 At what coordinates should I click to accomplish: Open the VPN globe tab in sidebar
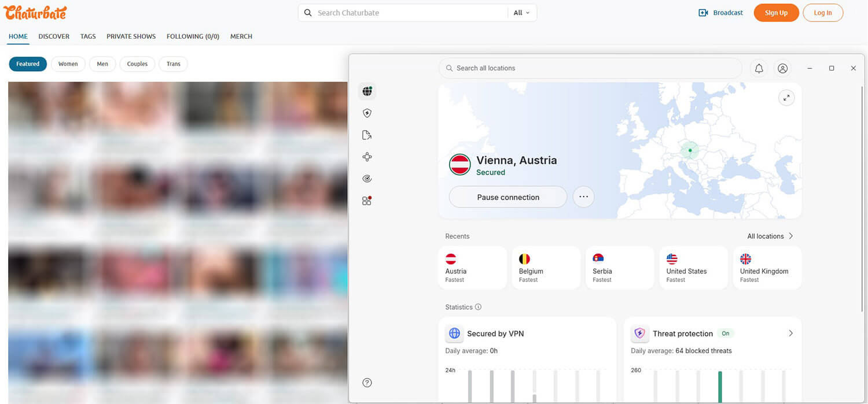click(x=367, y=91)
